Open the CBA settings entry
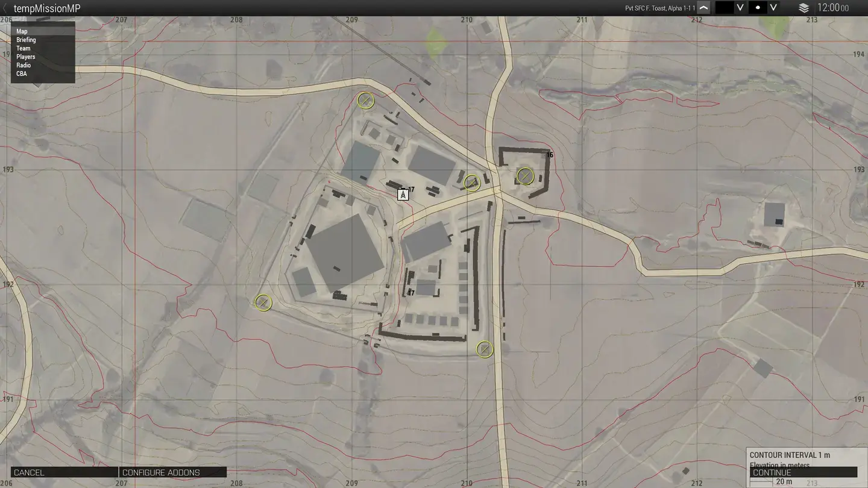Image resolution: width=868 pixels, height=488 pixels. click(x=22, y=73)
